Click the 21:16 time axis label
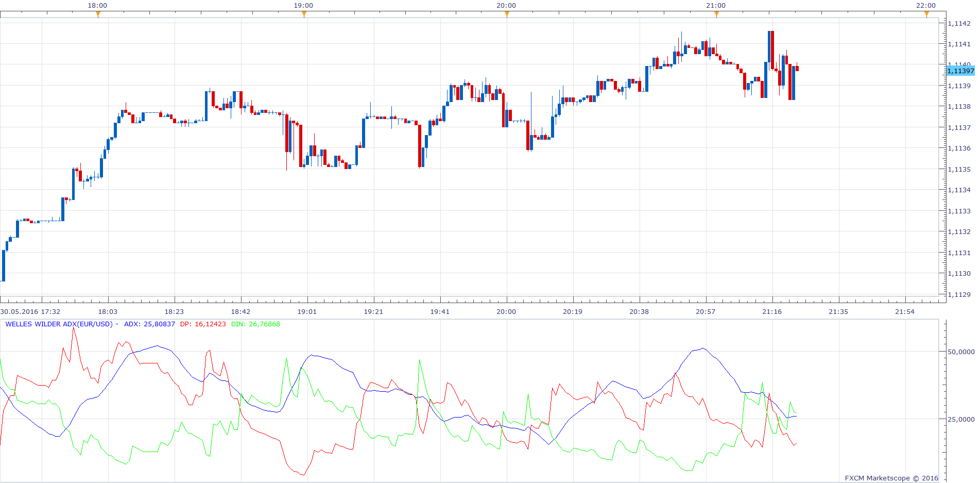This screenshot has height=483, width=980. coord(772,311)
